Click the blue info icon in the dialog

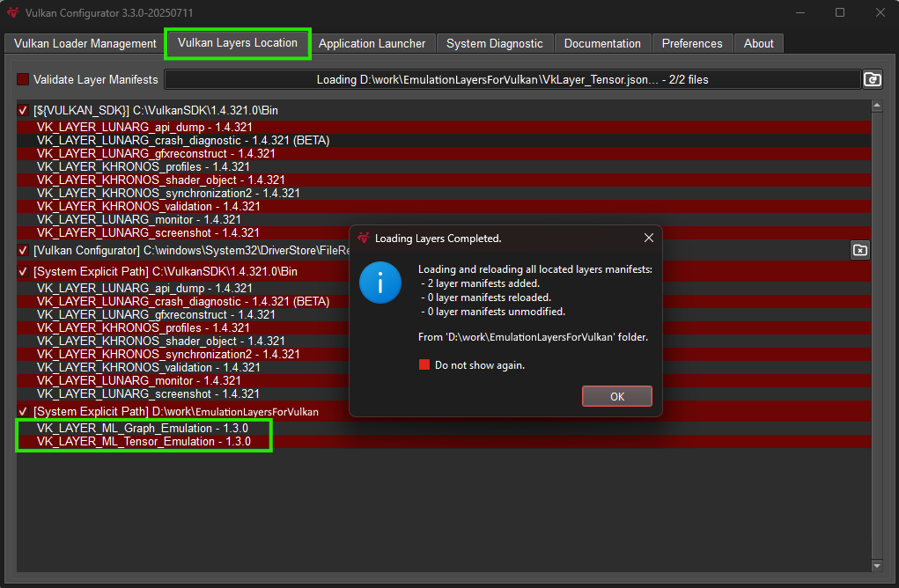380,283
